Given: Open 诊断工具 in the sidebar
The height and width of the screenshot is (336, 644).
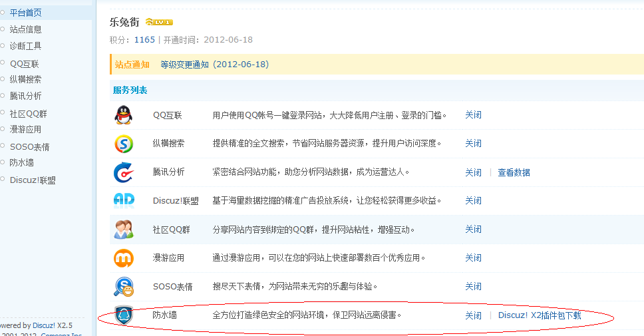Looking at the screenshot, I should point(25,46).
